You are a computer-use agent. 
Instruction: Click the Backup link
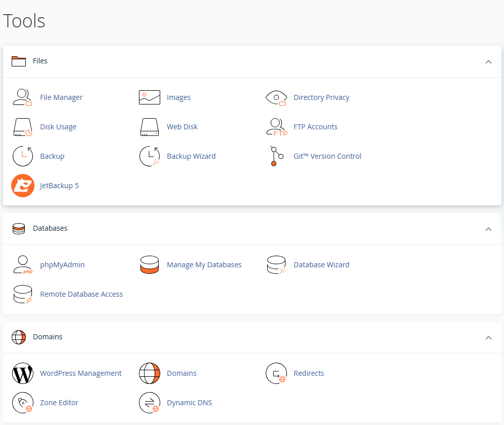click(x=52, y=156)
